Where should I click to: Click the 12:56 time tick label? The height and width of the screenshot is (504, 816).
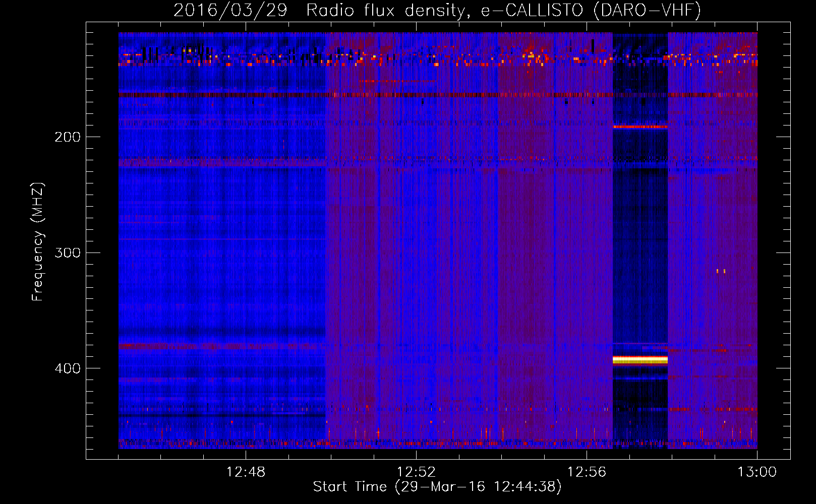[587, 472]
